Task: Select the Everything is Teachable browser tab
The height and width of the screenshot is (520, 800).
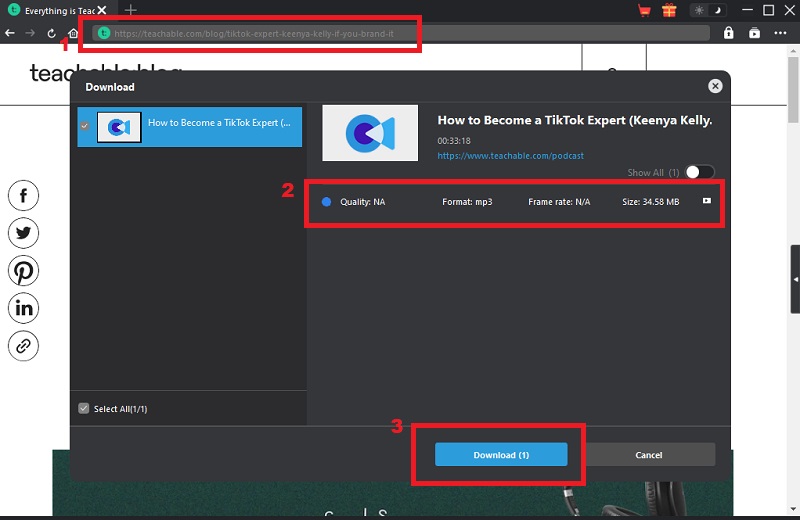Action: (58, 10)
